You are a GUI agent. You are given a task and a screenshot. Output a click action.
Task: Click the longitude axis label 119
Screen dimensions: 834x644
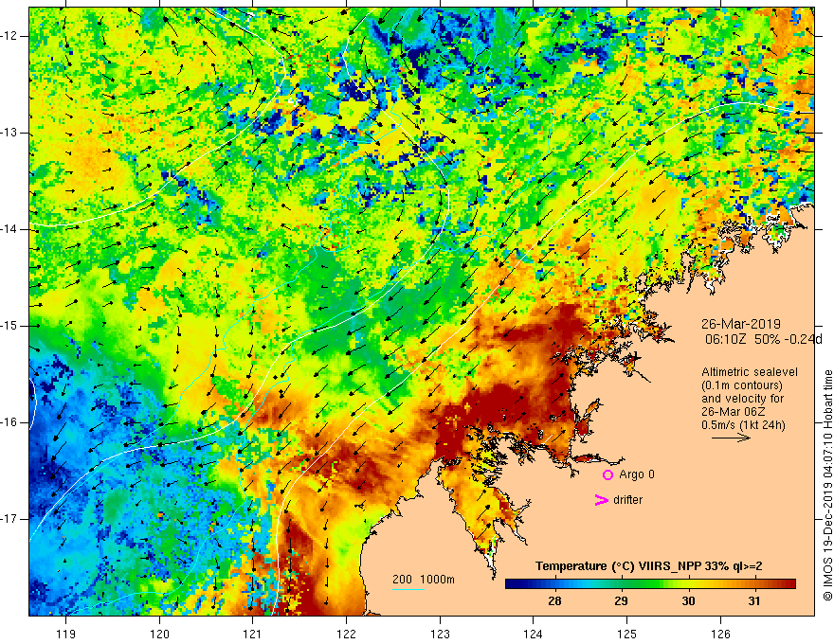[65, 634]
